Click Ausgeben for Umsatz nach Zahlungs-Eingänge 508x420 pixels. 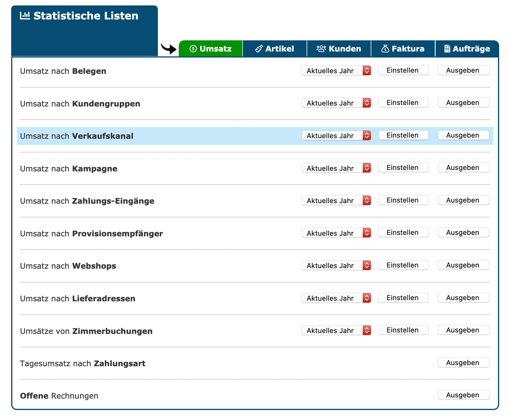(463, 200)
